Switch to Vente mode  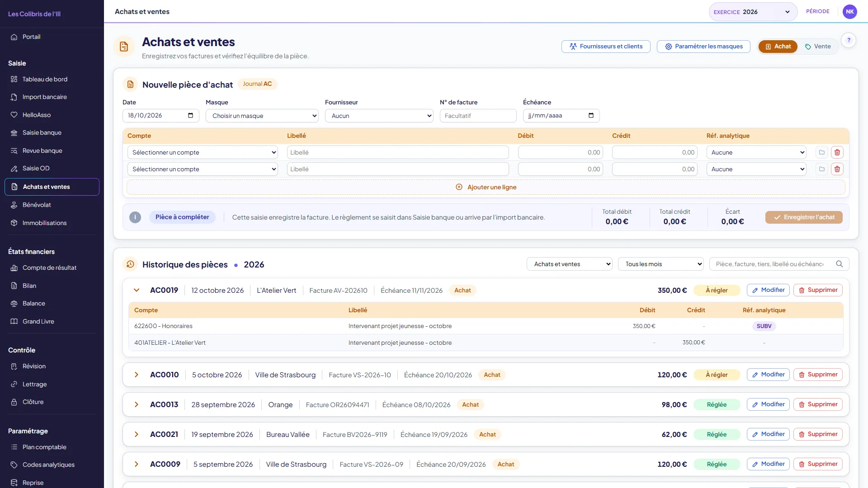pos(818,47)
